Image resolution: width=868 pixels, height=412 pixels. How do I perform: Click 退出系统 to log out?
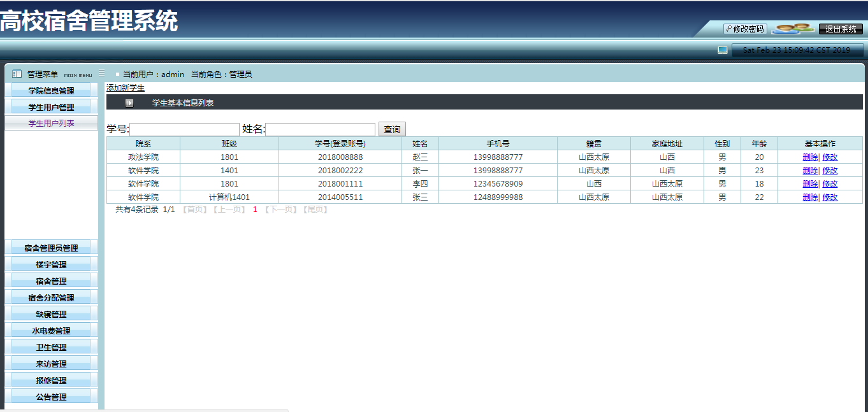(x=841, y=29)
